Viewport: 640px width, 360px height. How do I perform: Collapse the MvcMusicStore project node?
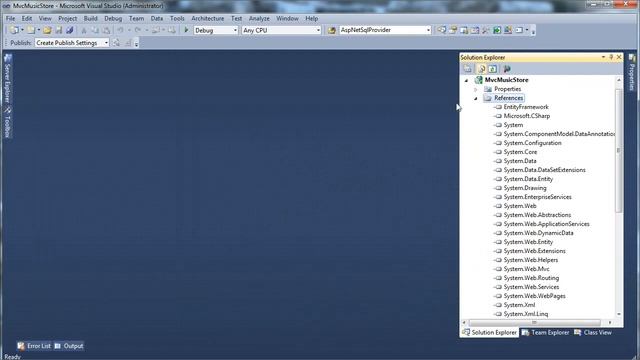[x=467, y=80]
